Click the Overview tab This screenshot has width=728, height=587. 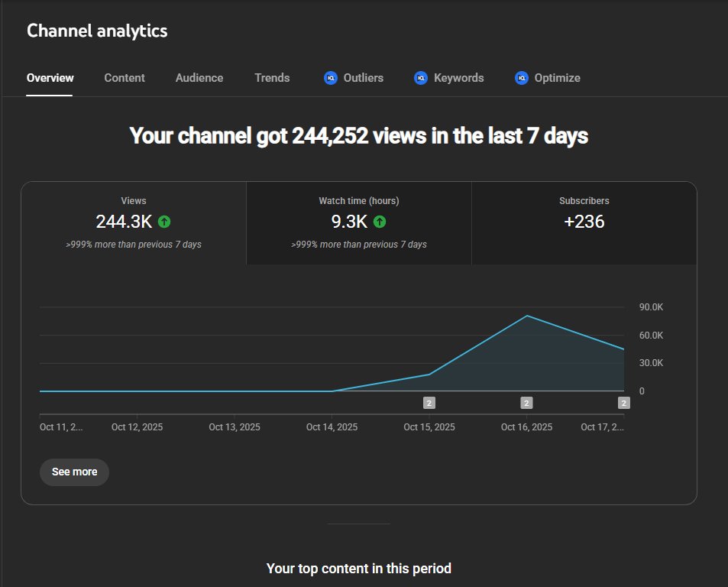pos(50,77)
